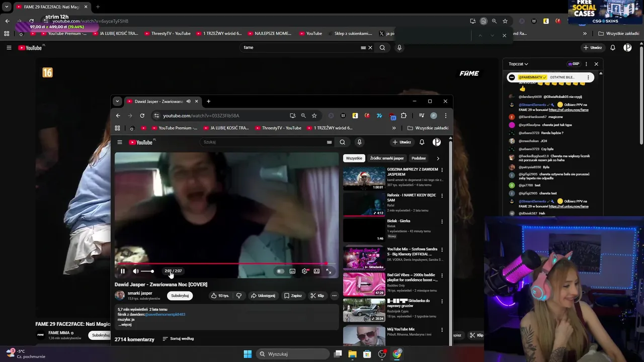Open Windows Start menu
Screen dimensions: 644x362
coord(248,354)
